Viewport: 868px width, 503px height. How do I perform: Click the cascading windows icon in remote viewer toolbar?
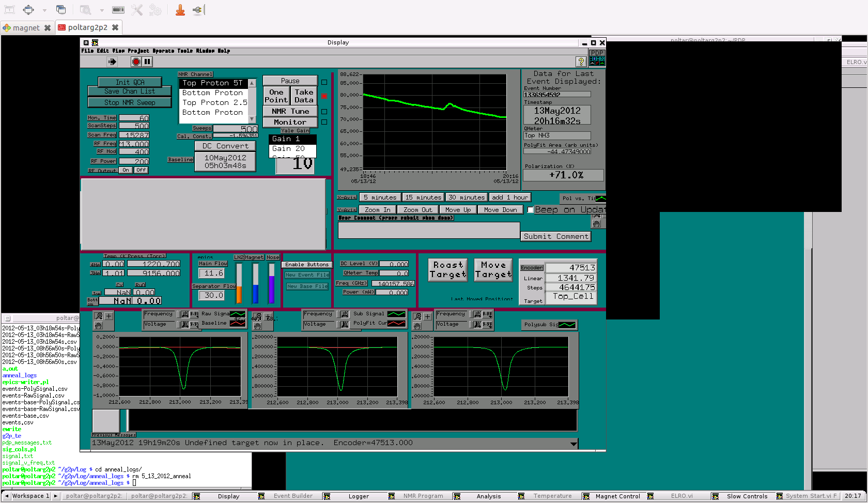[x=61, y=9]
